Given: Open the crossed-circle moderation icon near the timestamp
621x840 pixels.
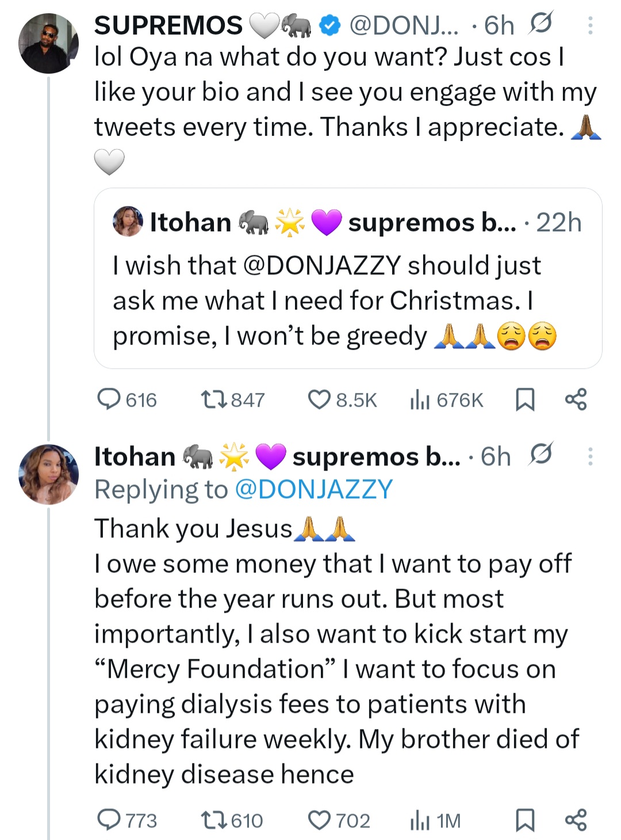Looking at the screenshot, I should [540, 24].
